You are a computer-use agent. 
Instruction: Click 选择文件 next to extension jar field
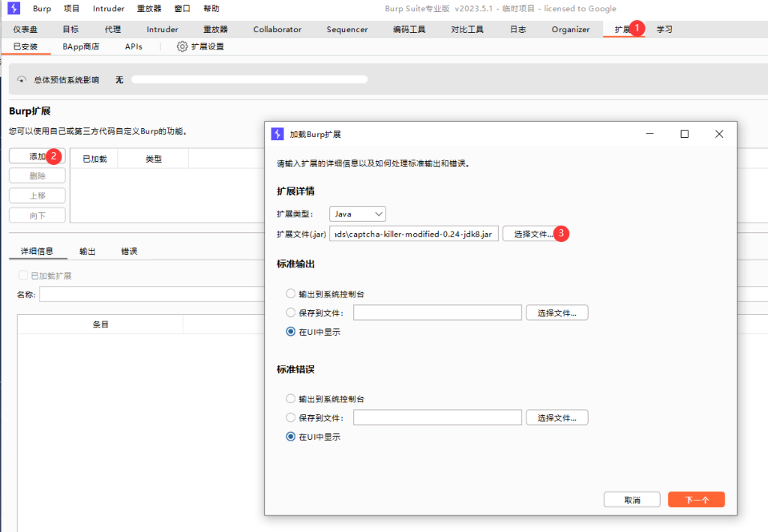click(x=533, y=234)
